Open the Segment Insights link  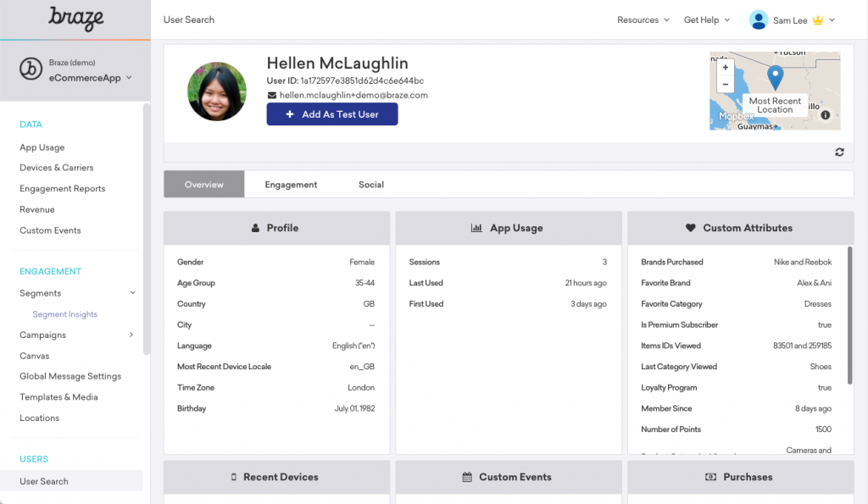coord(64,314)
